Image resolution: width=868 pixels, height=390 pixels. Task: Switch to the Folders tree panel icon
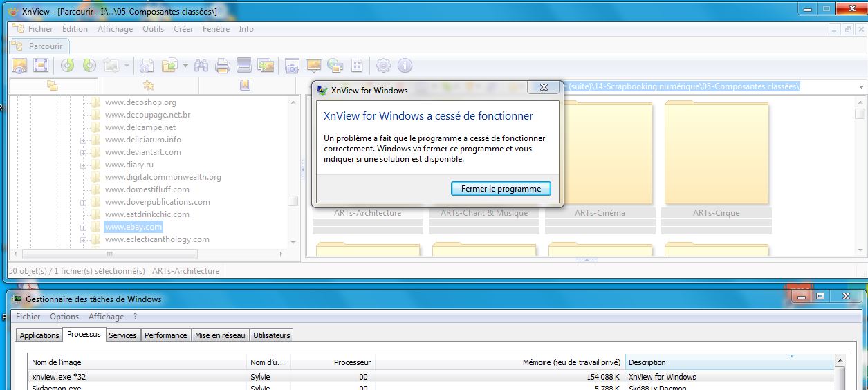[52, 86]
